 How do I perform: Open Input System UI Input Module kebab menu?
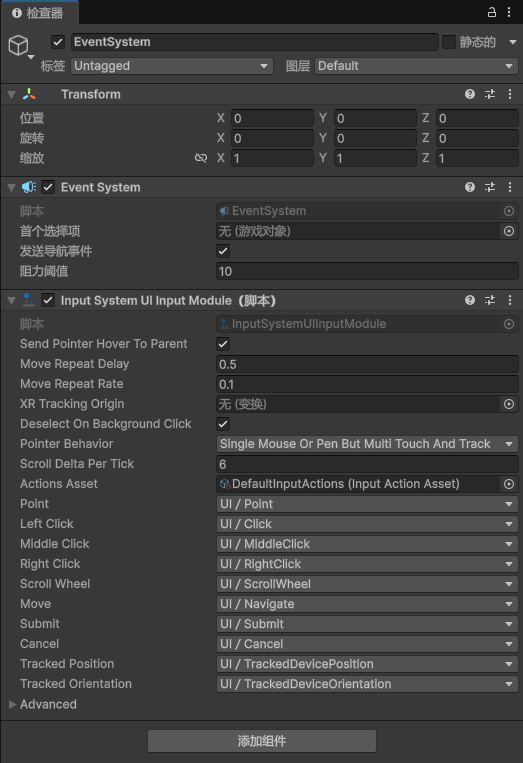pyautogui.click(x=510, y=300)
